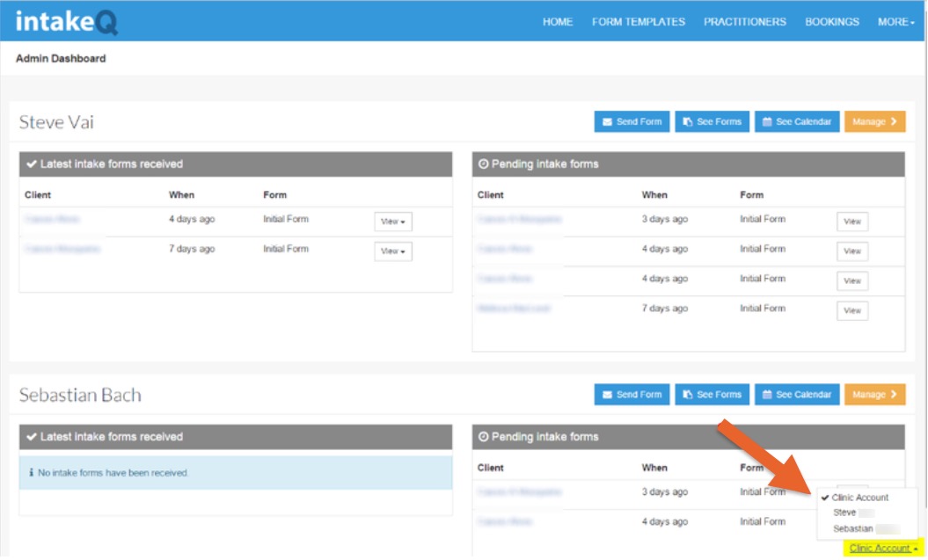928x560 pixels.
Task: Manage Steve Vai's account
Action: pyautogui.click(x=874, y=121)
